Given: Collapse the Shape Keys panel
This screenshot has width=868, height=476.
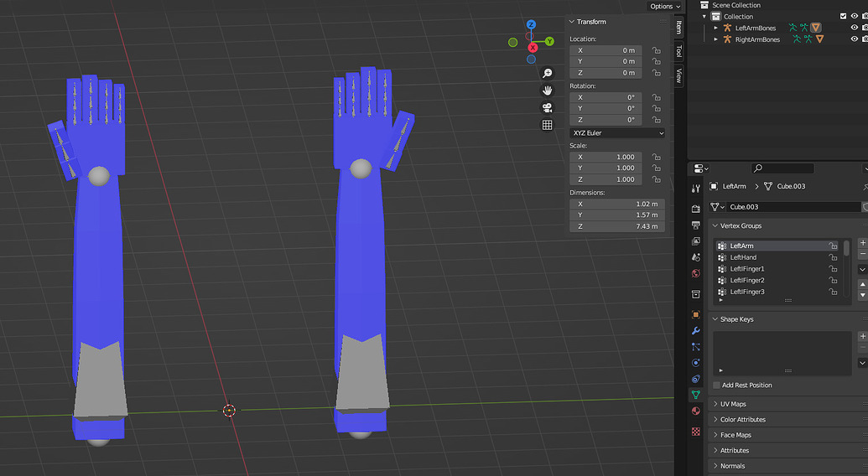Looking at the screenshot, I should point(715,319).
